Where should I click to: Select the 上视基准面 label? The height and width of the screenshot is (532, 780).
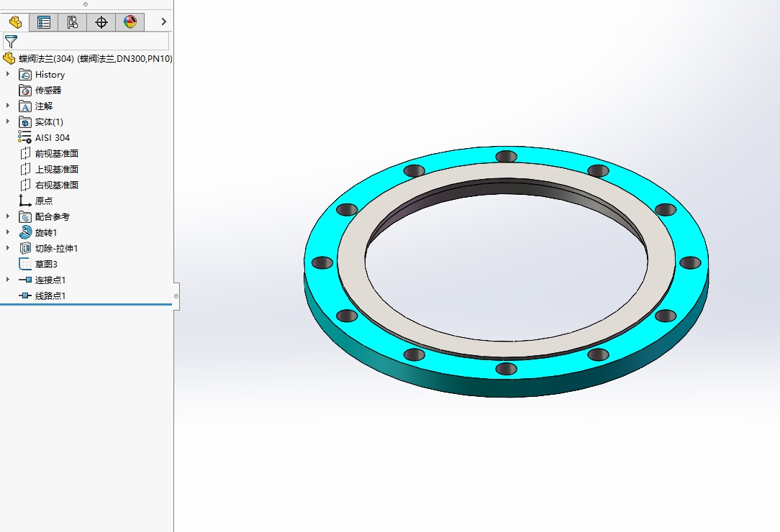tap(57, 170)
